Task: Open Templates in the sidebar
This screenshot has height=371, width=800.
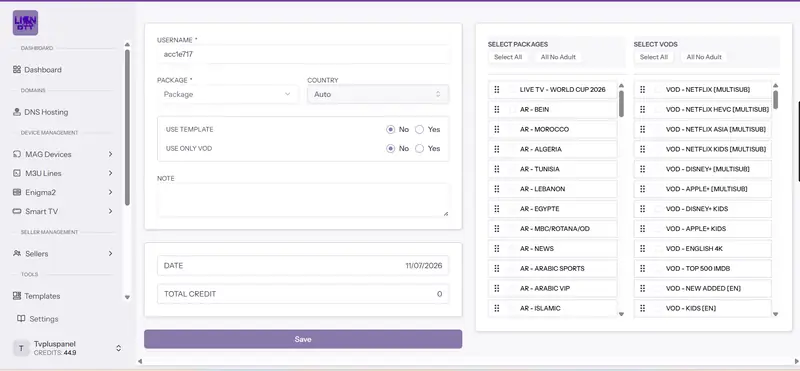Action: [x=42, y=296]
